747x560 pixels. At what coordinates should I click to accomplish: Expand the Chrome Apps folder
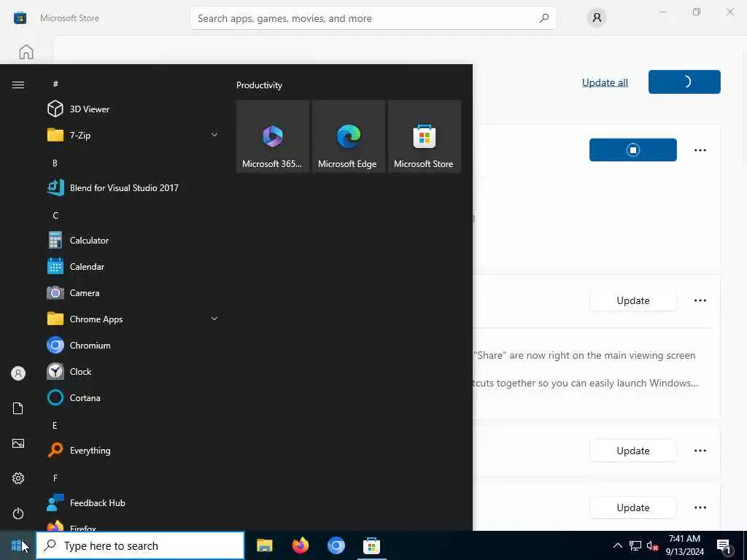point(214,319)
